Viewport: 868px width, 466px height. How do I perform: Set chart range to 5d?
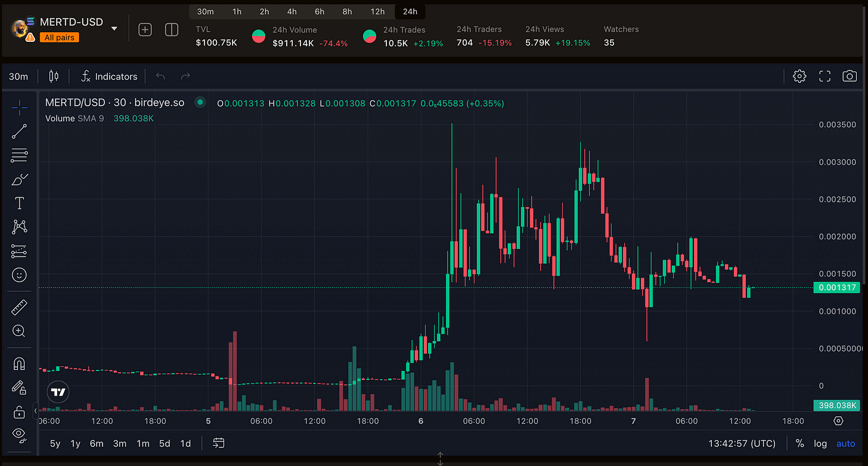(x=165, y=443)
